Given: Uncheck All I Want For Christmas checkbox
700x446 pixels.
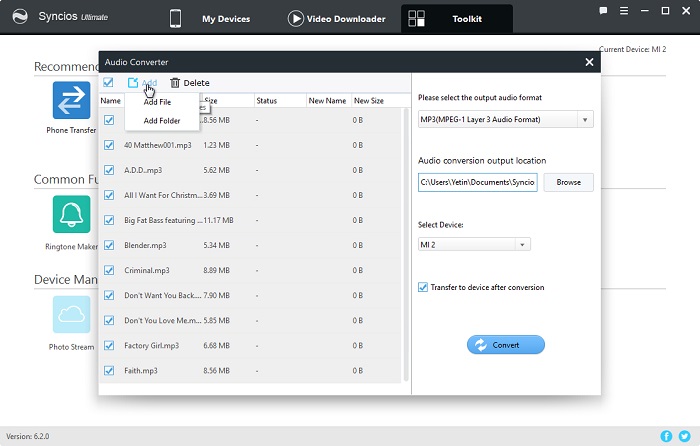Looking at the screenshot, I should tap(109, 195).
